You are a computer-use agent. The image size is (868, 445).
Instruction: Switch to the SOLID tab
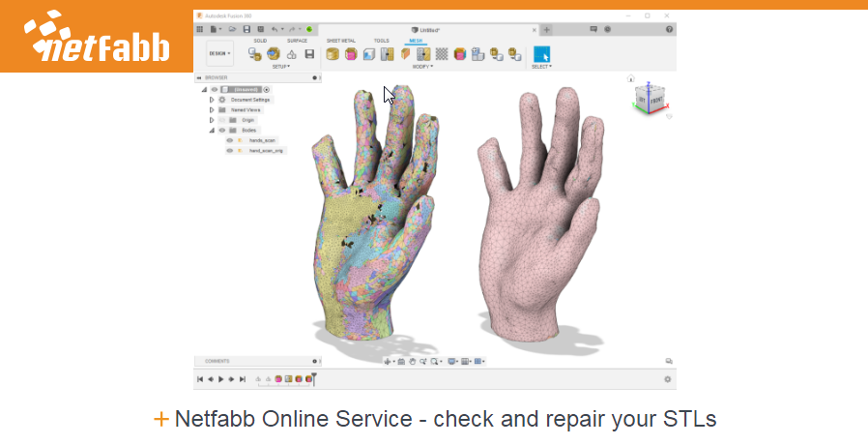point(260,41)
